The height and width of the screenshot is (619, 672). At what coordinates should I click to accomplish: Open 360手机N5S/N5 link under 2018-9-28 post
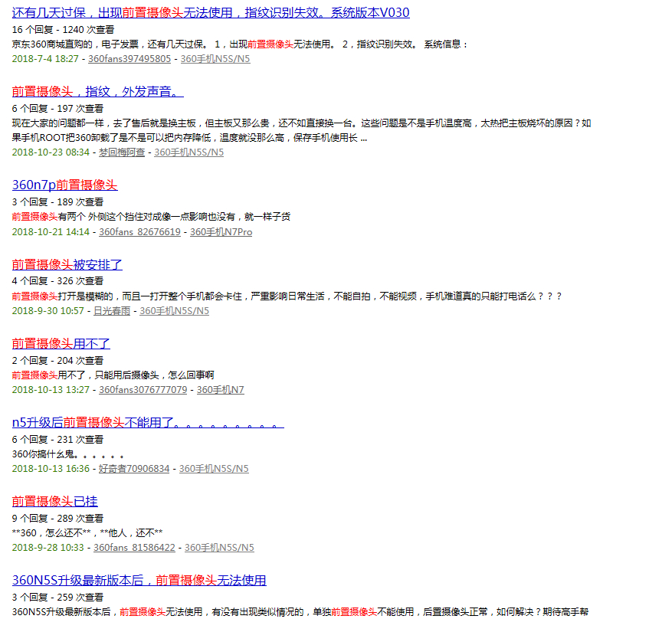click(219, 548)
